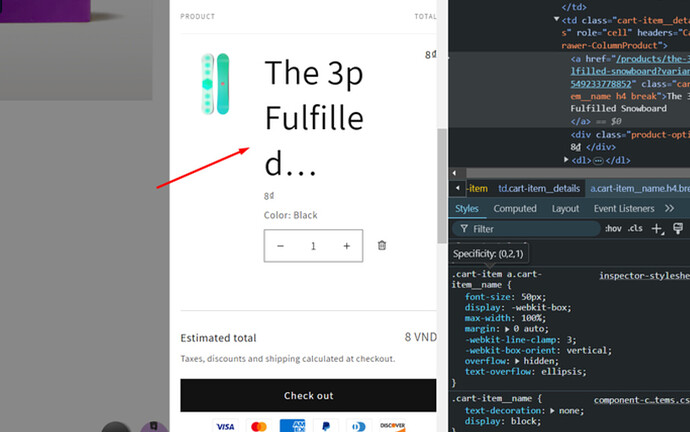
Task: Click the ellipsis inside the dl element
Action: pyautogui.click(x=598, y=161)
